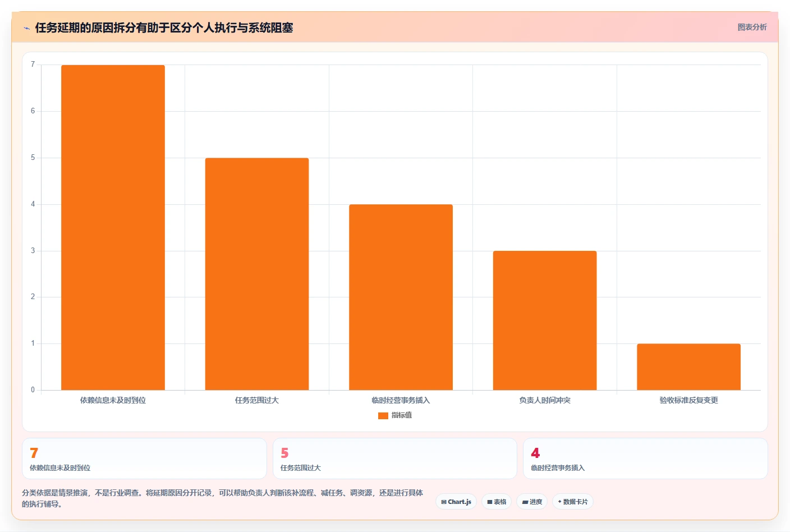Image resolution: width=790 pixels, height=532 pixels.
Task: Click the 数据卡片 tag
Action: click(x=573, y=502)
